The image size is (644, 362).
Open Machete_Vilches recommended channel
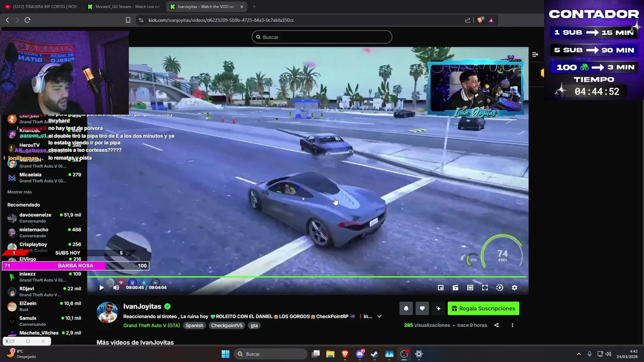pyautogui.click(x=44, y=334)
